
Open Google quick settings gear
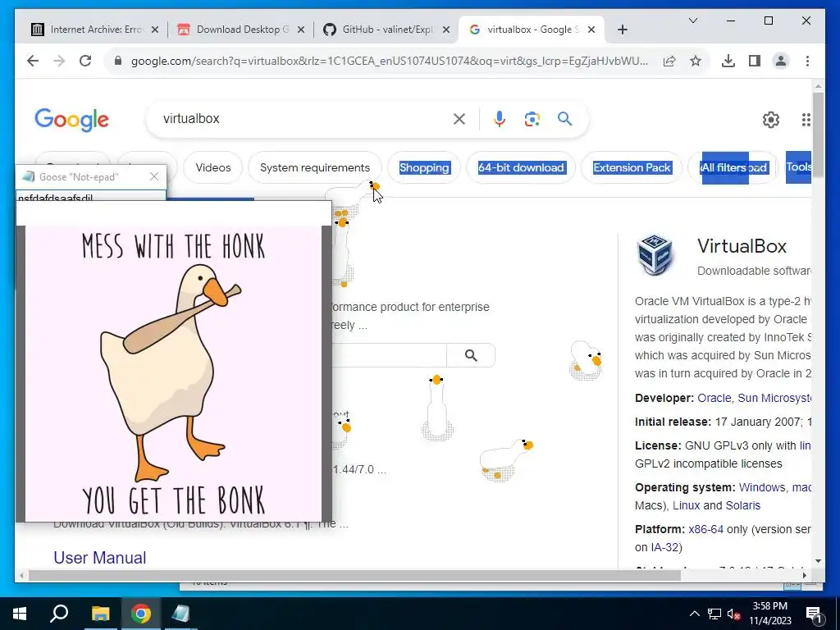tap(771, 120)
